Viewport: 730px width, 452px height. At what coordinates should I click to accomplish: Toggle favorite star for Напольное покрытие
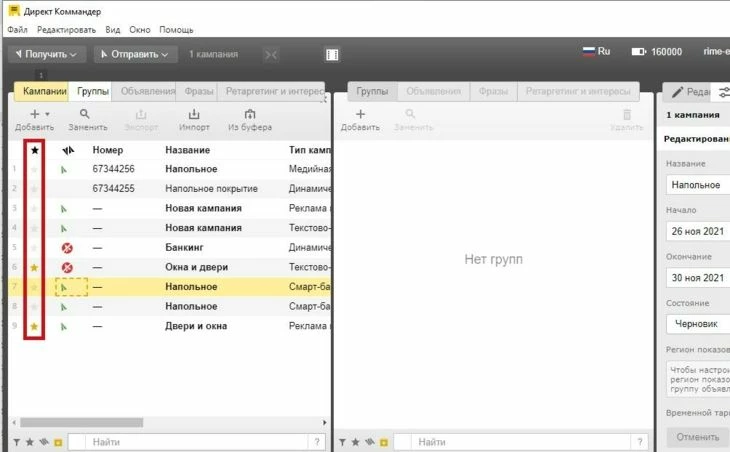pos(34,189)
